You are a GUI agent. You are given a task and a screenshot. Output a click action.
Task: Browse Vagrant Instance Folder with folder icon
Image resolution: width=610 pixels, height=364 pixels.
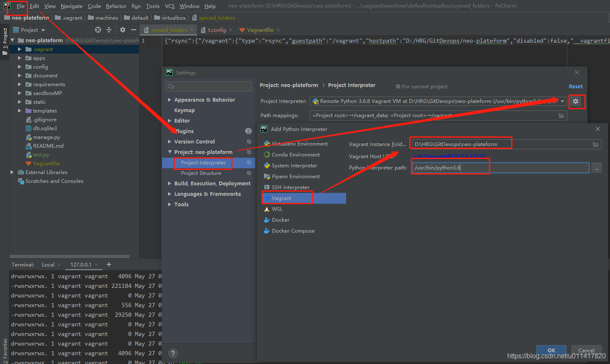[595, 144]
